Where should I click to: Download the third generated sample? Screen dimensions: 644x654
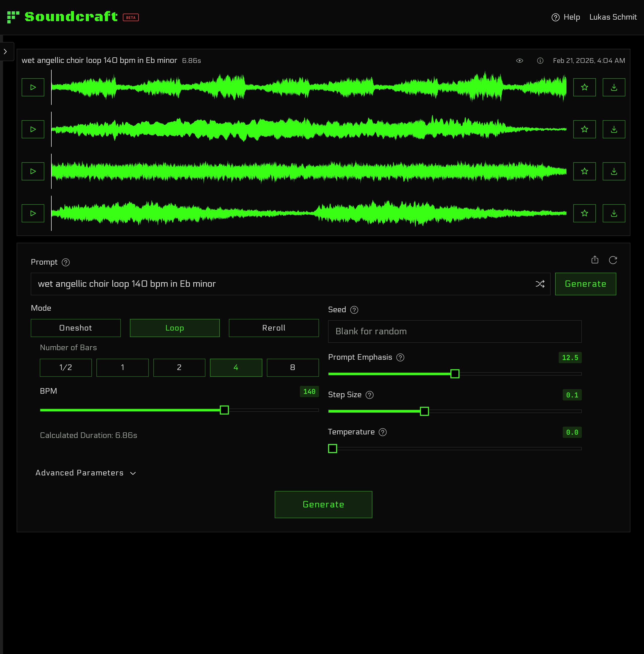pyautogui.click(x=614, y=171)
